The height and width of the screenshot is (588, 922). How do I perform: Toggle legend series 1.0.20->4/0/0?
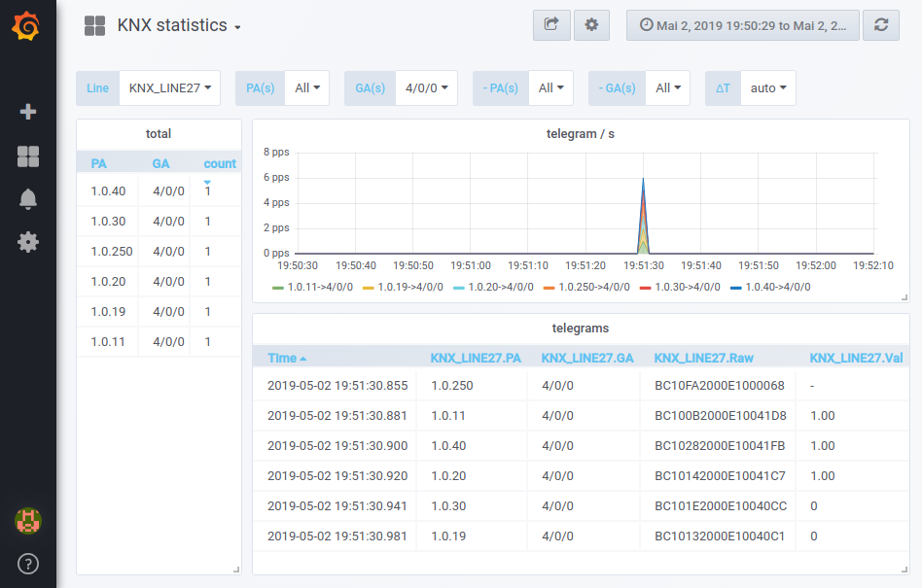pos(501,288)
